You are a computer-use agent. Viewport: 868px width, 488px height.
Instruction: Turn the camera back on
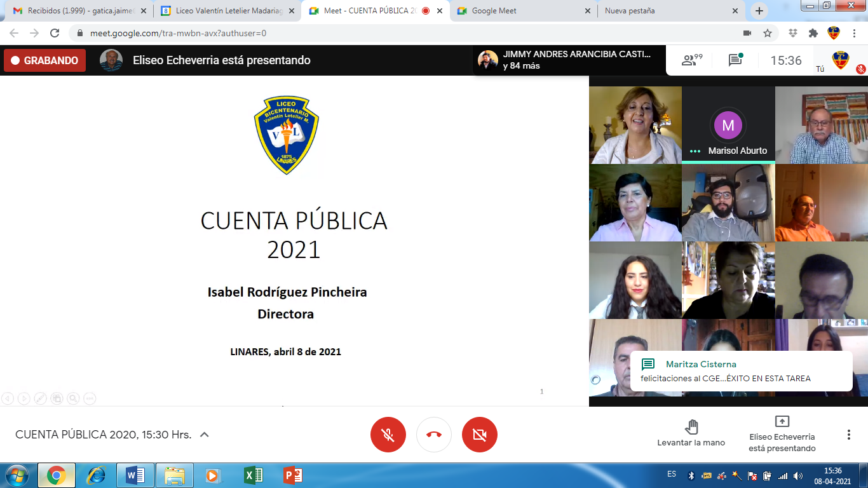[x=480, y=435]
